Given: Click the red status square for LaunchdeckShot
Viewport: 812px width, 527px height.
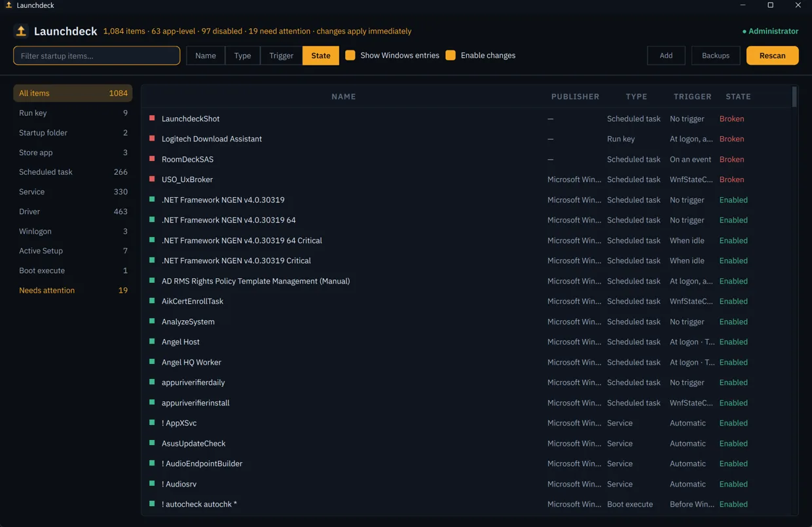Looking at the screenshot, I should tap(152, 118).
